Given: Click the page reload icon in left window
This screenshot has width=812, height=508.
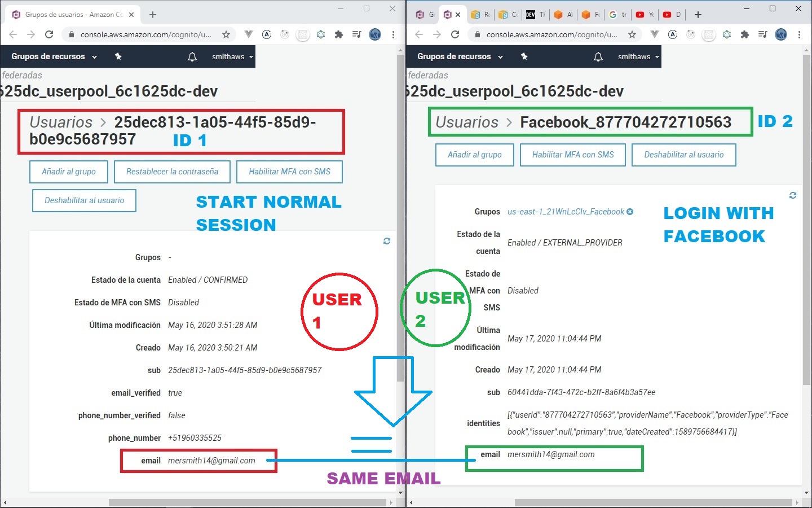Looking at the screenshot, I should click(49, 34).
